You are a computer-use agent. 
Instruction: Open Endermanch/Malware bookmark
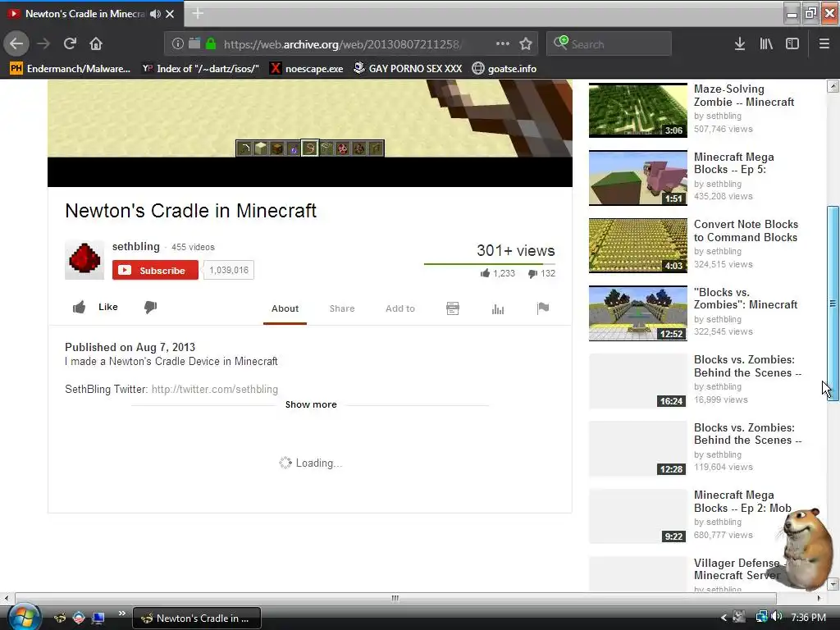[71, 69]
